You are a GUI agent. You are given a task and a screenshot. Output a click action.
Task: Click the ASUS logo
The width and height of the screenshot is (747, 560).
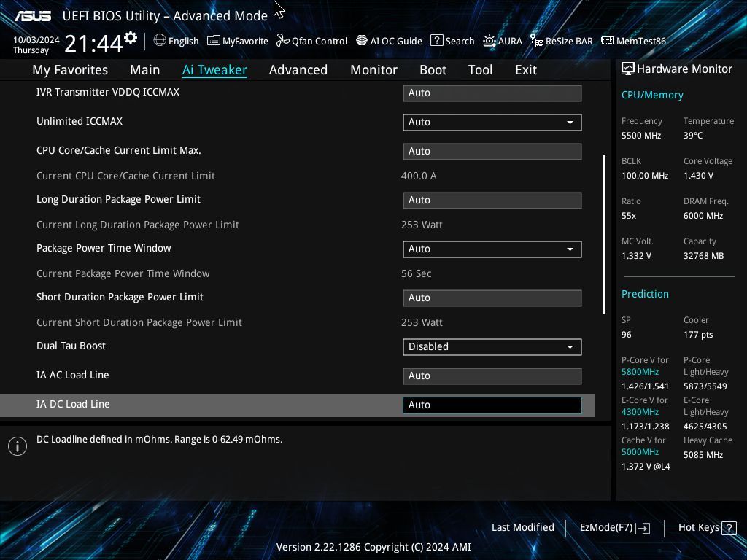[33, 16]
